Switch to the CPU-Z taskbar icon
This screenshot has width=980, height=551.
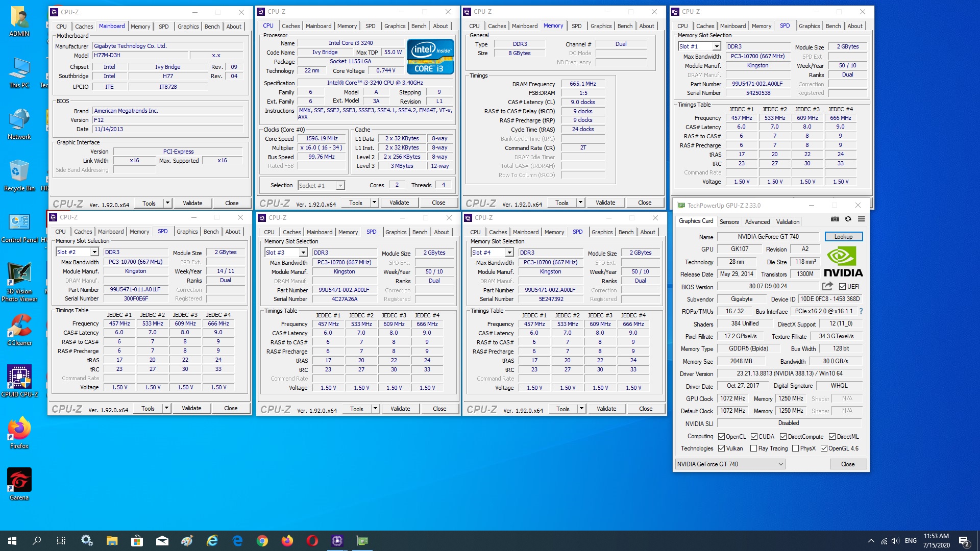pyautogui.click(x=337, y=541)
